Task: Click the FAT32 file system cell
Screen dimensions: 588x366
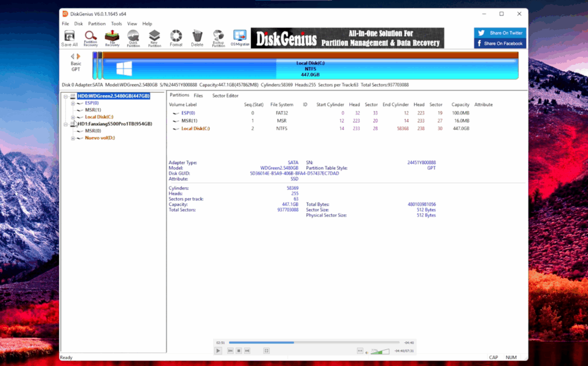Action: point(281,113)
